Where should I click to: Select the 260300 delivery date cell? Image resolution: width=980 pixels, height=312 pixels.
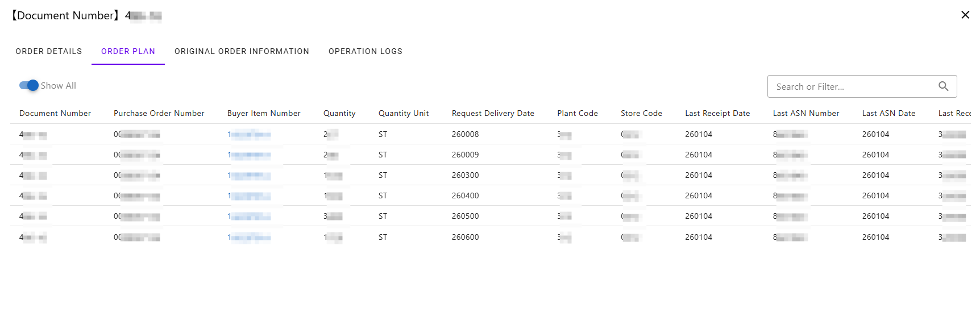(x=465, y=176)
